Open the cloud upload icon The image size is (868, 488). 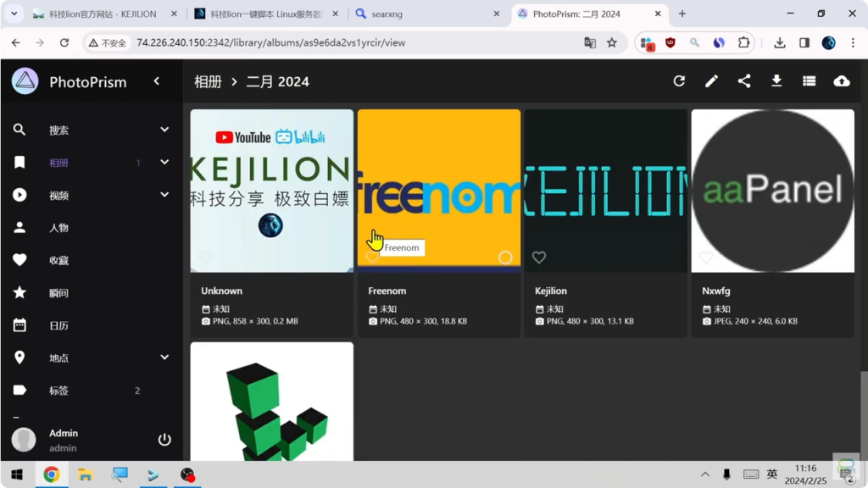click(841, 81)
